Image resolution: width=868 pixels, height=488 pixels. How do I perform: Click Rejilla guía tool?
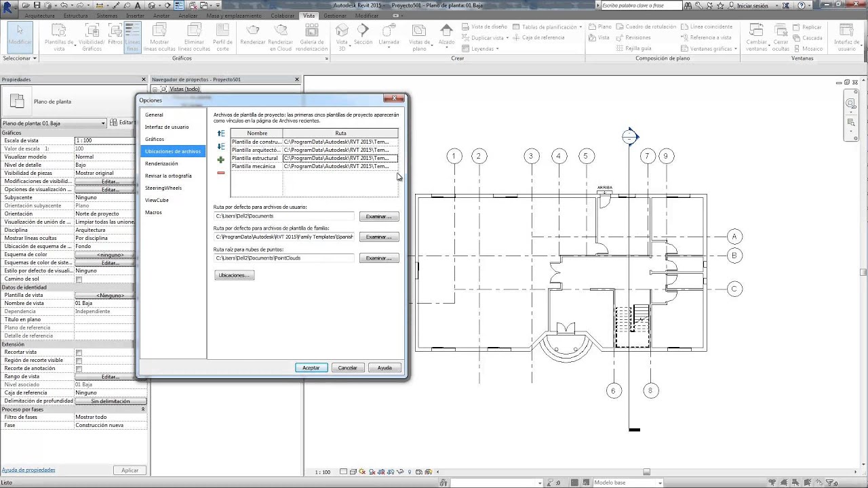(633, 49)
